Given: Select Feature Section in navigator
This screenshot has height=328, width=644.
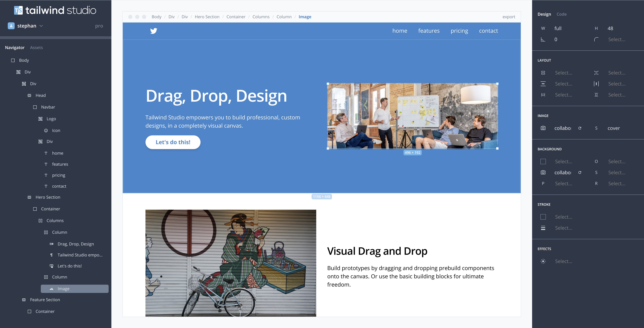Looking at the screenshot, I should [45, 300].
